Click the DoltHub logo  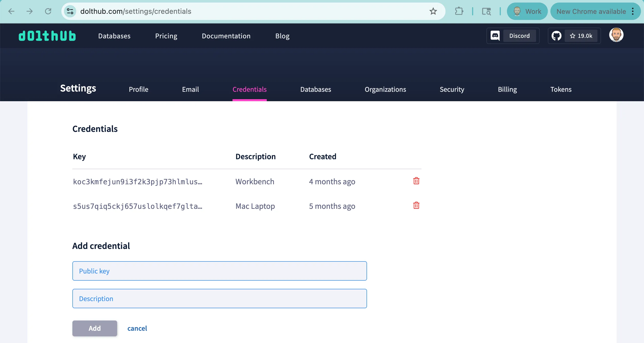[x=47, y=36]
